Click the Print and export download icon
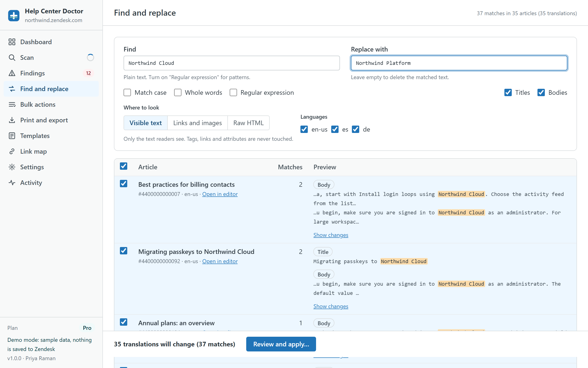 12,120
